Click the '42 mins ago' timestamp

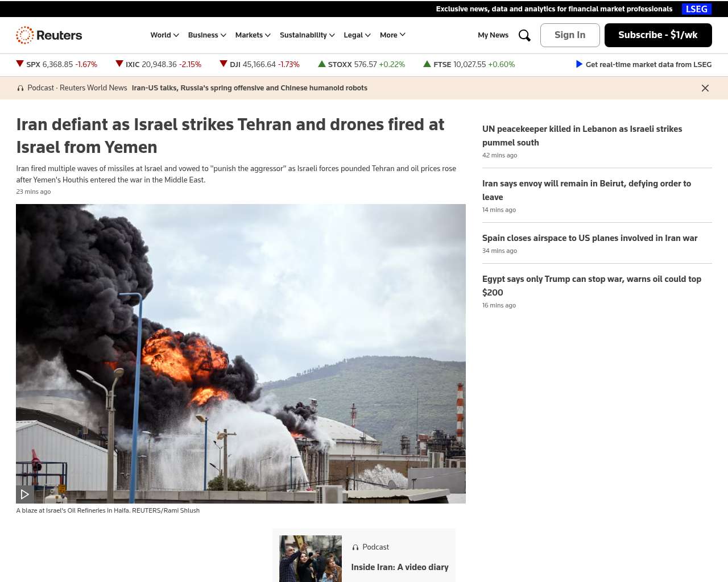click(500, 155)
